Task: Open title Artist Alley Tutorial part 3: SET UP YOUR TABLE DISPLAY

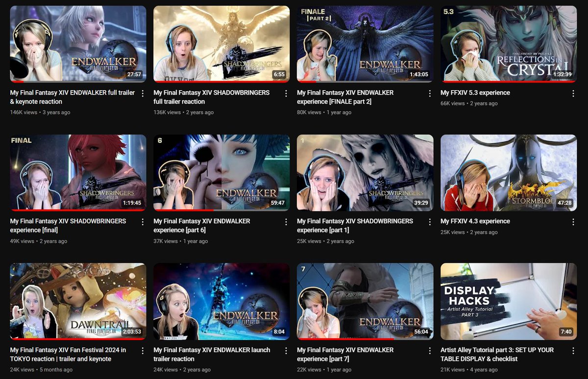Action: 497,354
